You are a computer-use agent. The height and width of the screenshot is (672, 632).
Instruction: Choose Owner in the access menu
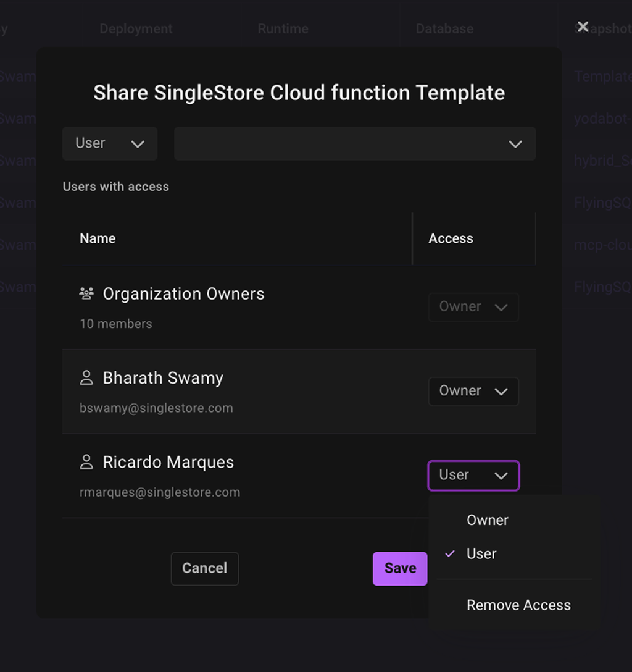[x=515, y=520]
